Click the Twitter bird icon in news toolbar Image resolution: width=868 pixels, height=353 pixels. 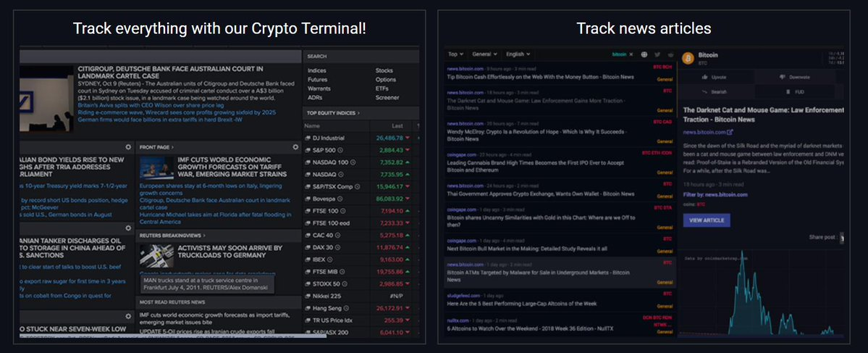pos(657,54)
